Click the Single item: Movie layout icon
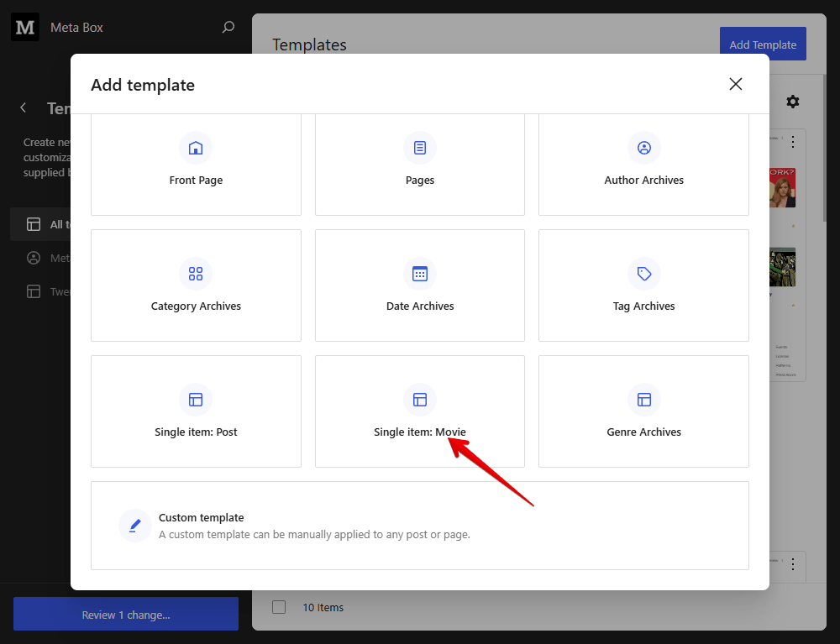Screen dimensions: 840x644 pyautogui.click(x=420, y=400)
